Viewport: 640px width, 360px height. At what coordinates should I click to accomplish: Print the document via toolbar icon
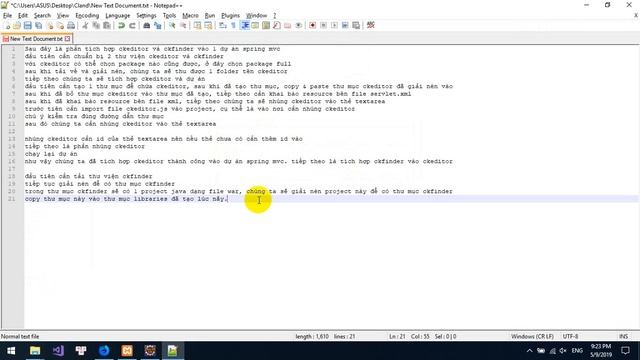(x=71, y=26)
